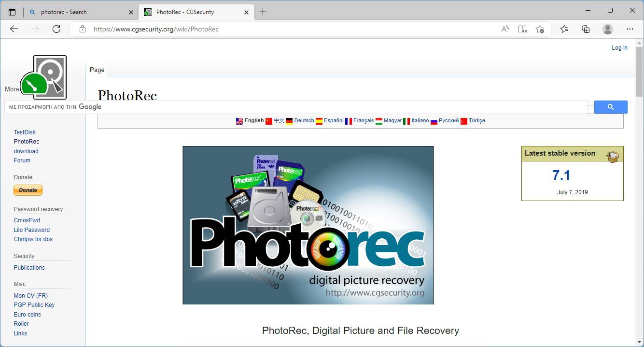This screenshot has height=347, width=644.
Task: Switch the page to Italiano
Action: tap(420, 121)
